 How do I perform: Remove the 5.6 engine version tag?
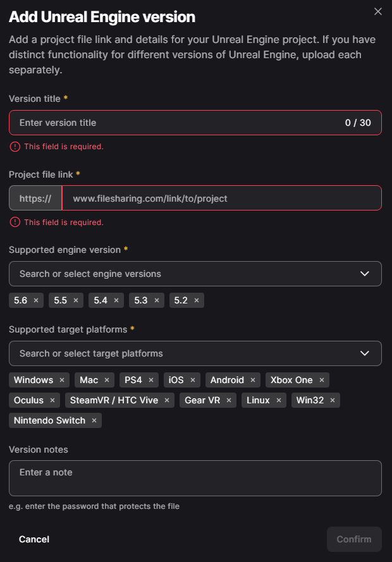(x=36, y=300)
